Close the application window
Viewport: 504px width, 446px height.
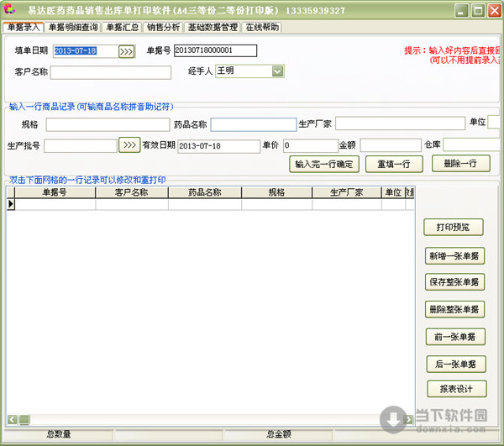[494, 11]
